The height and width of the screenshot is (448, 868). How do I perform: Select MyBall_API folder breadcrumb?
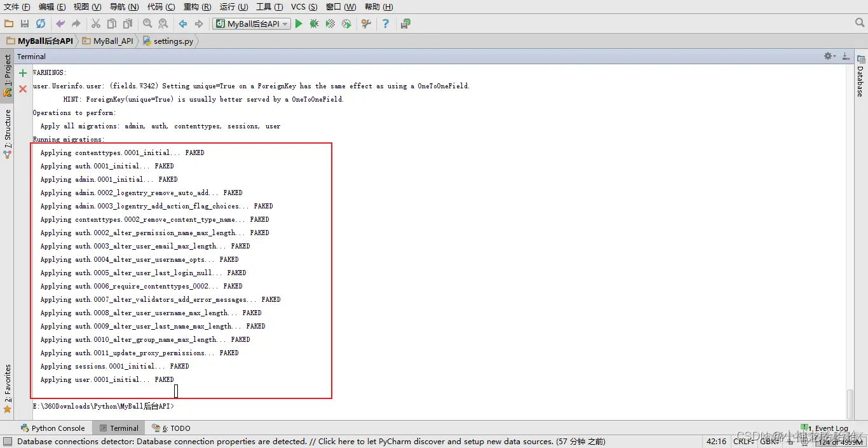pyautogui.click(x=108, y=41)
